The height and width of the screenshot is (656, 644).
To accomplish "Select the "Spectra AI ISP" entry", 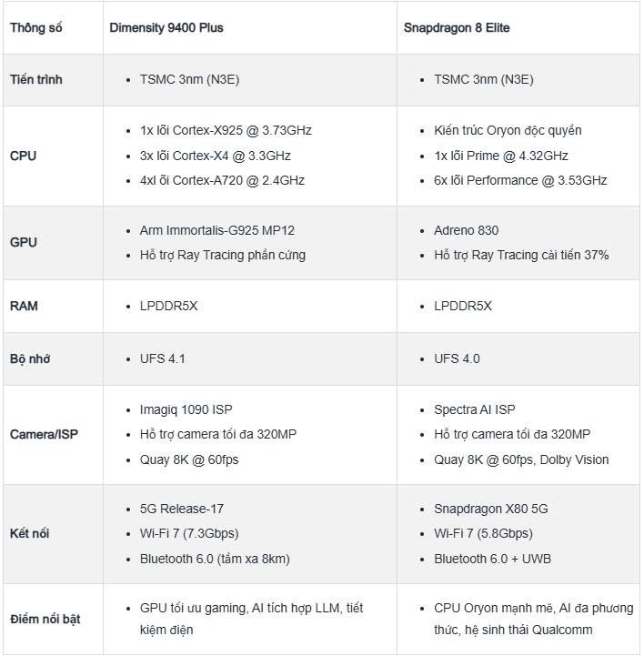I will (x=475, y=409).
